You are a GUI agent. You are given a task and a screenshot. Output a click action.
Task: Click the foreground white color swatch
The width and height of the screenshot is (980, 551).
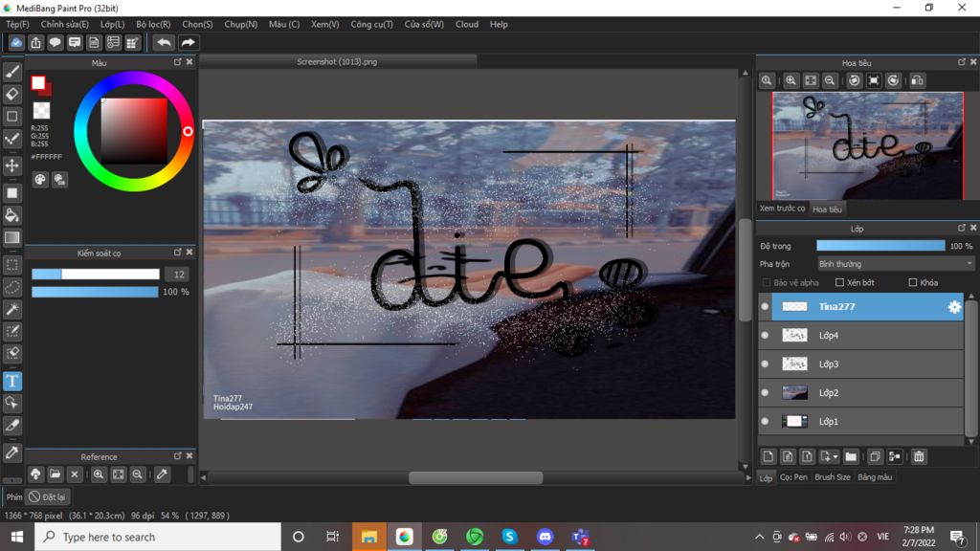pyautogui.click(x=38, y=83)
